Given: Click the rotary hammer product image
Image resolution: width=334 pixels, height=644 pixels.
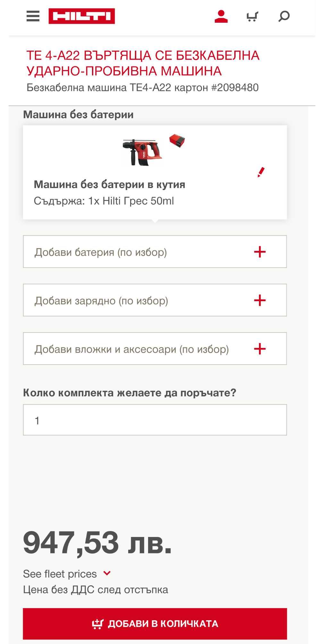Looking at the screenshot, I should click(142, 152).
